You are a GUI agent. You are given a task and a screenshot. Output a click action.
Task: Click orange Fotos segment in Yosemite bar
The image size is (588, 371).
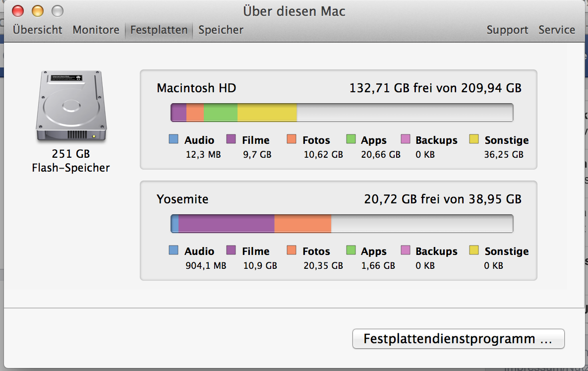tap(302, 224)
